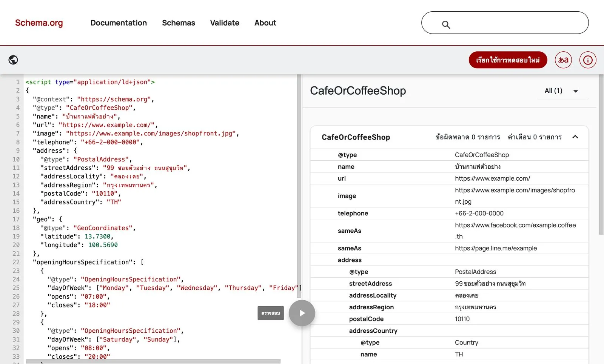
Task: Go to the Validate page
Action: (x=225, y=23)
